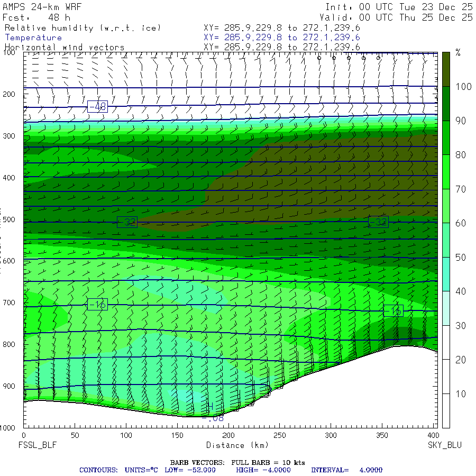The image size is (476, 476).
Task: Select the blue XY coordinates text
Action: click(x=282, y=38)
